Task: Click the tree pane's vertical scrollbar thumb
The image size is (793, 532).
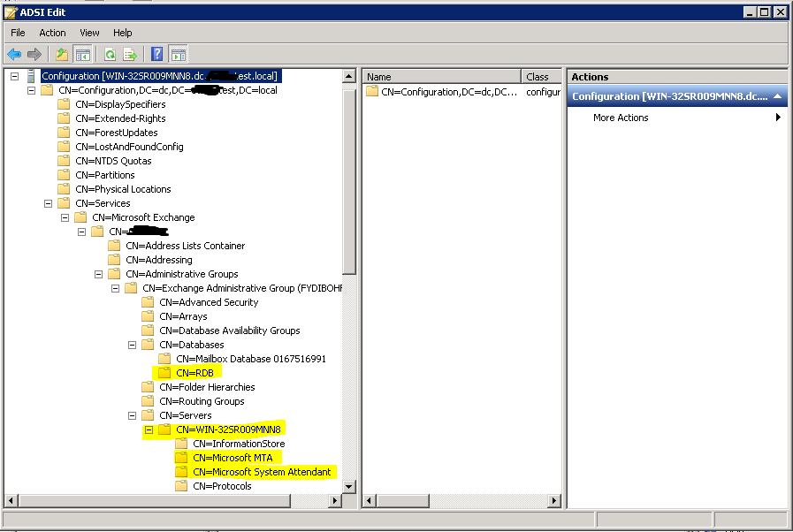Action: click(x=349, y=182)
